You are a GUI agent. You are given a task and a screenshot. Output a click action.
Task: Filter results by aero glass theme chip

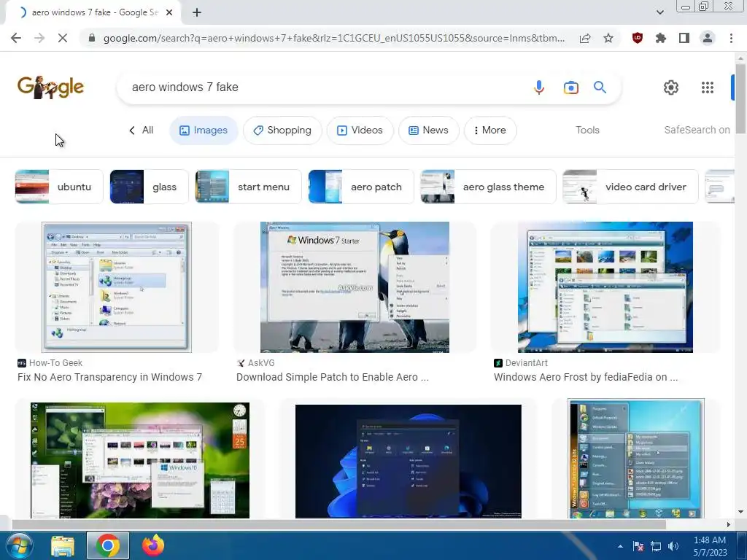coord(488,187)
